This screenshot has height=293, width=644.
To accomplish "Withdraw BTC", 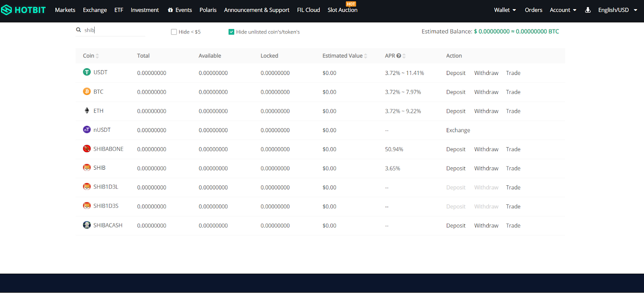I will coord(486,92).
